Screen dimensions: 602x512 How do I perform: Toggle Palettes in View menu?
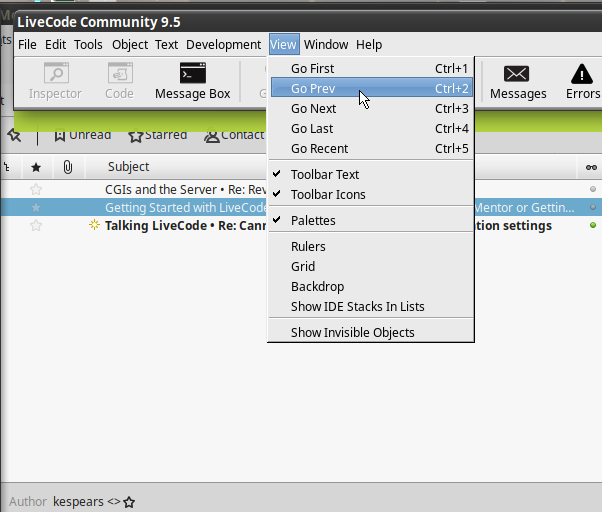point(371,220)
